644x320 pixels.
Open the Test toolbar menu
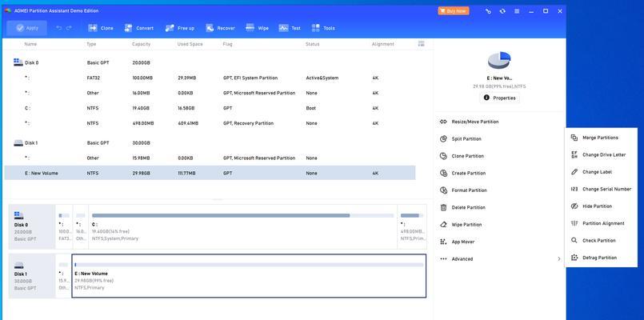coord(290,28)
